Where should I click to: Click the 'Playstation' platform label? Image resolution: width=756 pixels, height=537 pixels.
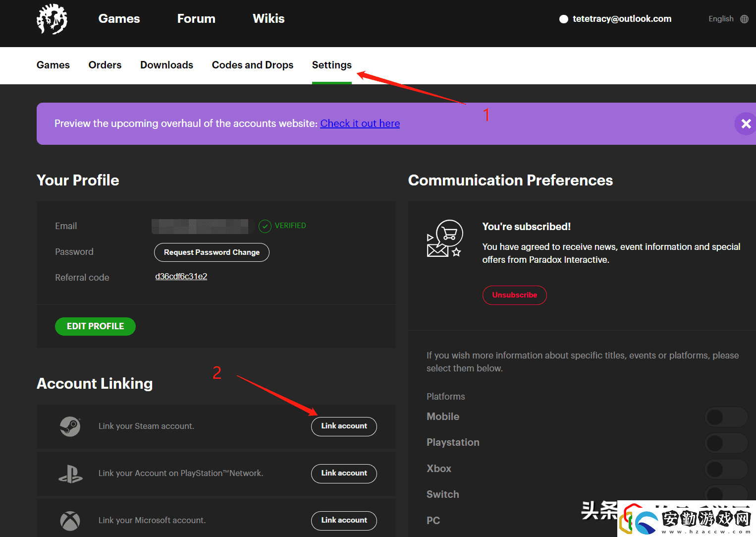click(x=453, y=443)
